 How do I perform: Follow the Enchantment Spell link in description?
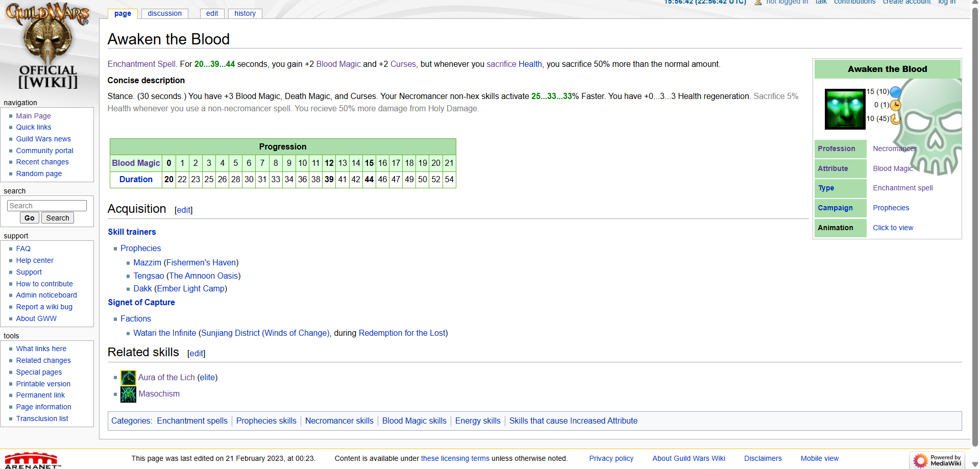pyautogui.click(x=141, y=64)
